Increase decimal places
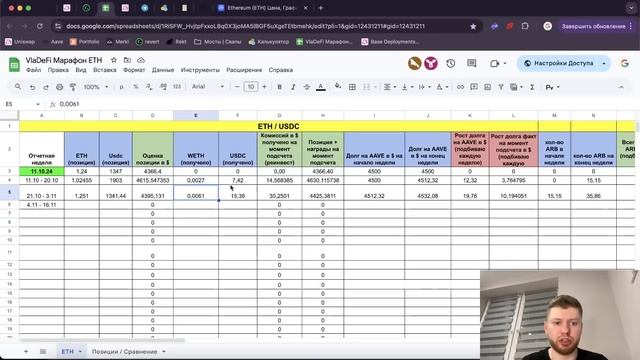640x360 pixels. point(163,87)
